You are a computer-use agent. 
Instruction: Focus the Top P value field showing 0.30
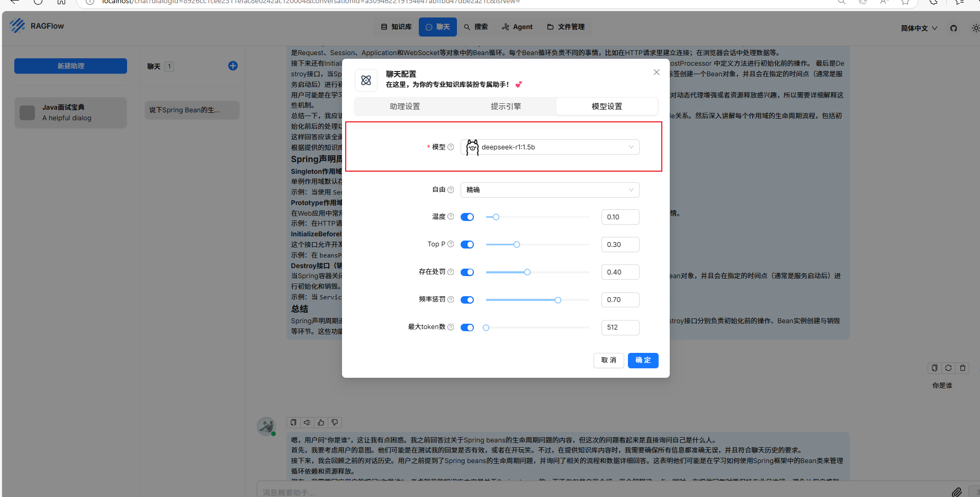(620, 244)
